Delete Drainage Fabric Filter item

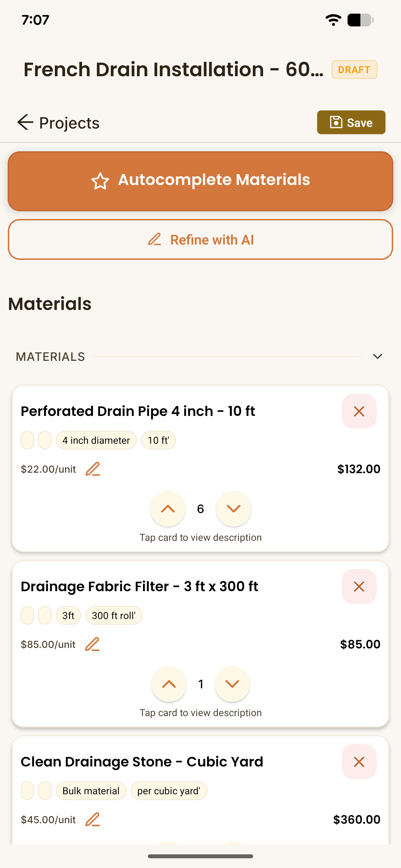[359, 586]
